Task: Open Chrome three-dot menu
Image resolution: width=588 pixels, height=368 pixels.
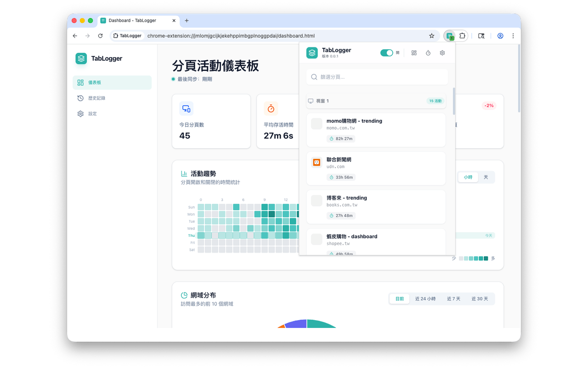Action: coord(513,36)
